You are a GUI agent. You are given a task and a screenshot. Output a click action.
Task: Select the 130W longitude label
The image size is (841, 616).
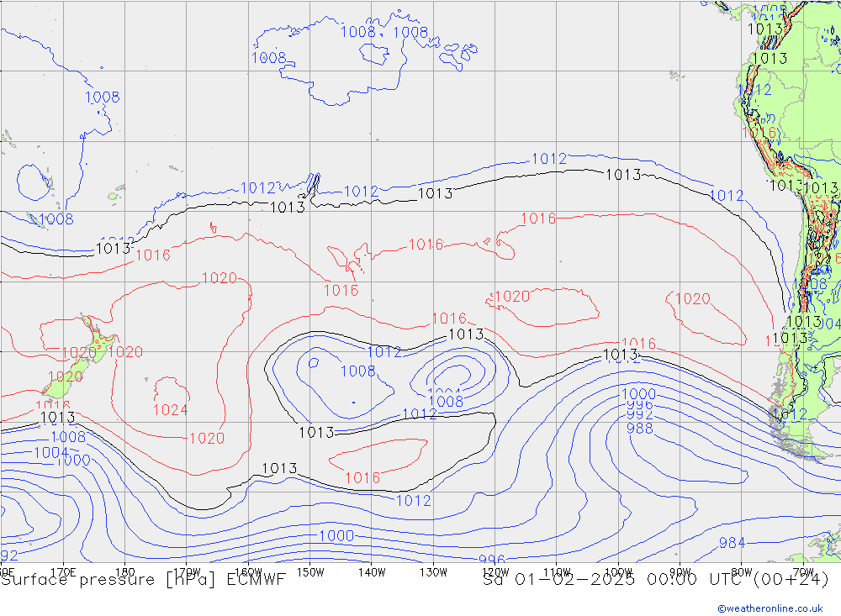point(433,572)
